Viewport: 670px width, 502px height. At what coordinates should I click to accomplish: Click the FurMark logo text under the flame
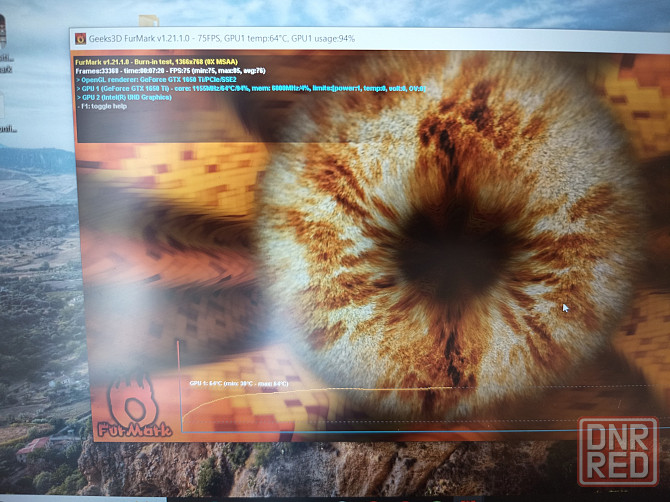[x=134, y=430]
